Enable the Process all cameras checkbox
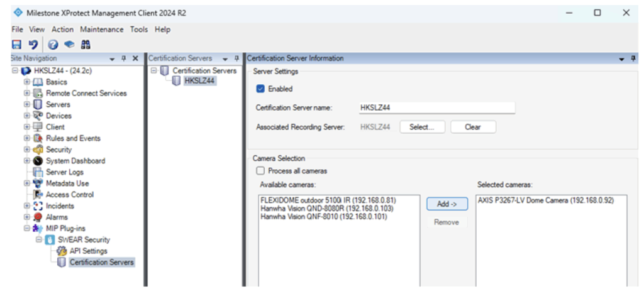Image resolution: width=644 pixels, height=301 pixels. click(x=260, y=171)
